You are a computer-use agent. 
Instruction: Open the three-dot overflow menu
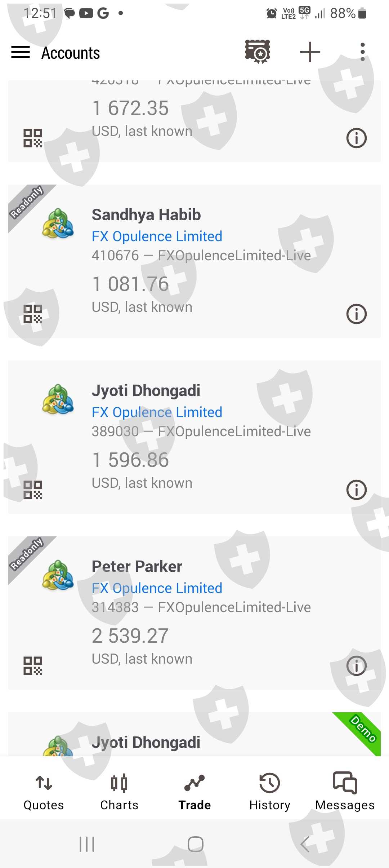point(362,52)
